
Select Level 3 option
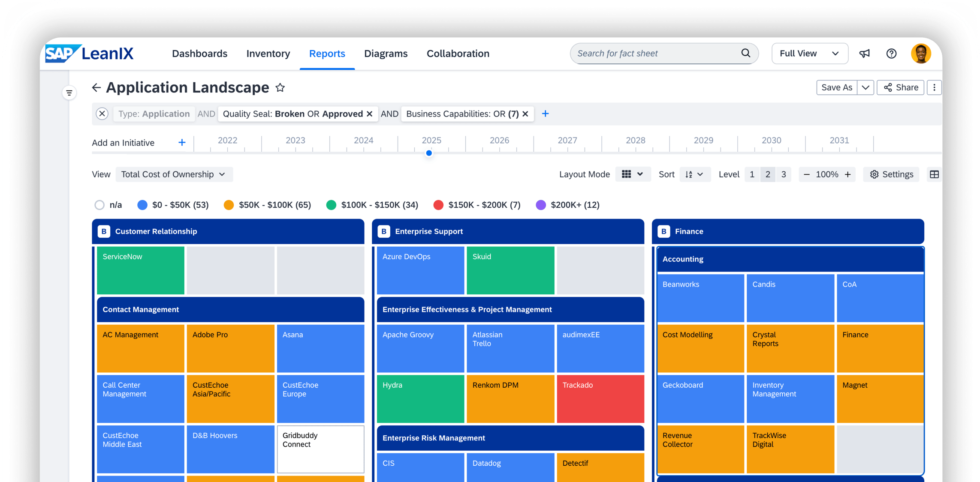(783, 174)
